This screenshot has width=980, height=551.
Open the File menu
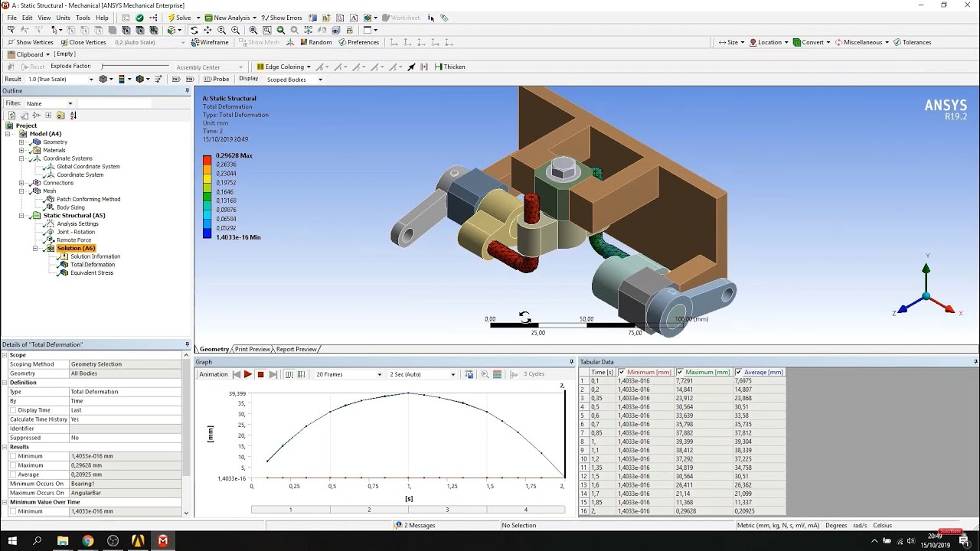(11, 18)
